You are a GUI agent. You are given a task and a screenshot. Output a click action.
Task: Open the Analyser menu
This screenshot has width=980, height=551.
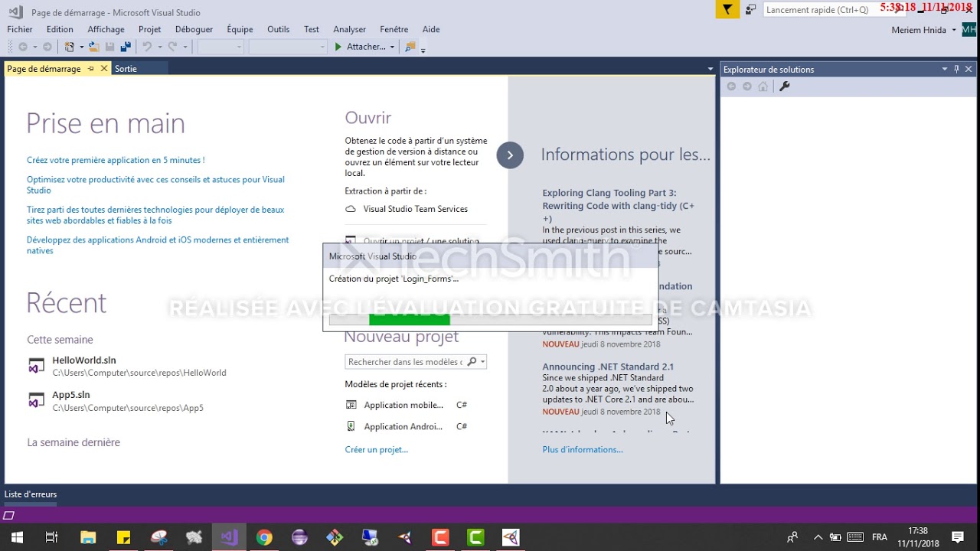[349, 29]
